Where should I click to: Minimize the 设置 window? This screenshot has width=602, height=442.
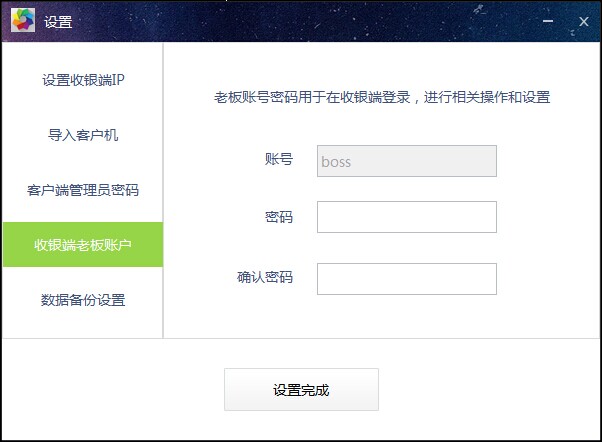coord(548,21)
